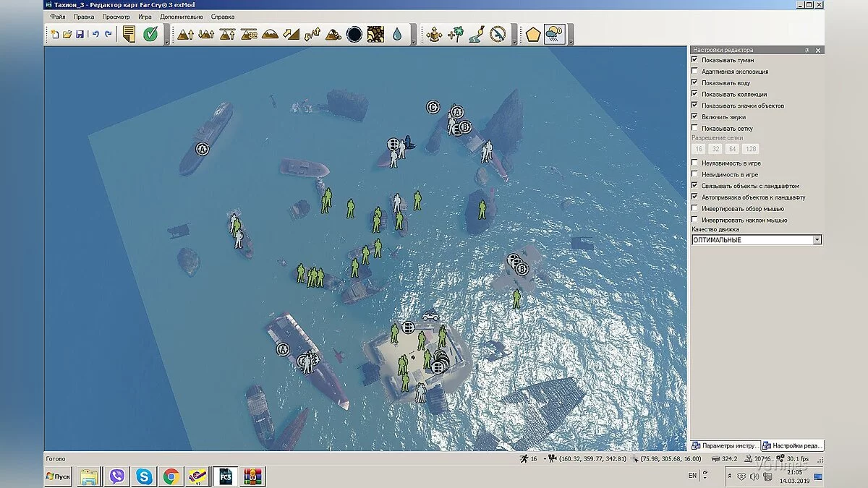The image size is (868, 488).
Task: Expand the file toolbar overflow arrow
Action: [x=167, y=41]
